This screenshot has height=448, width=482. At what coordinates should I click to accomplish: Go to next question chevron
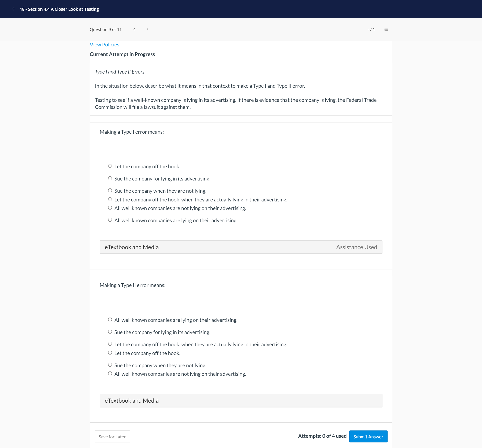pyautogui.click(x=147, y=29)
